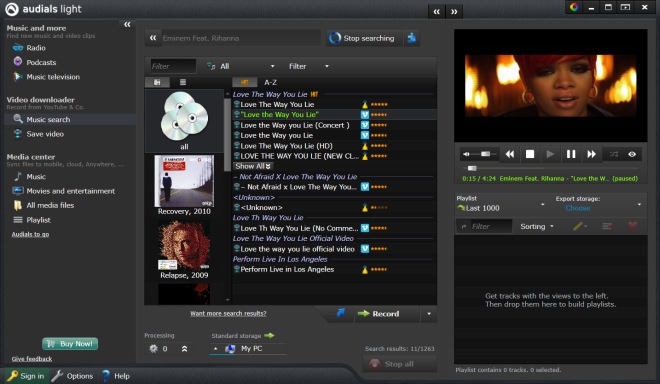Click the colorful circle icon in title bar
The width and height of the screenshot is (660, 384).
click(574, 7)
